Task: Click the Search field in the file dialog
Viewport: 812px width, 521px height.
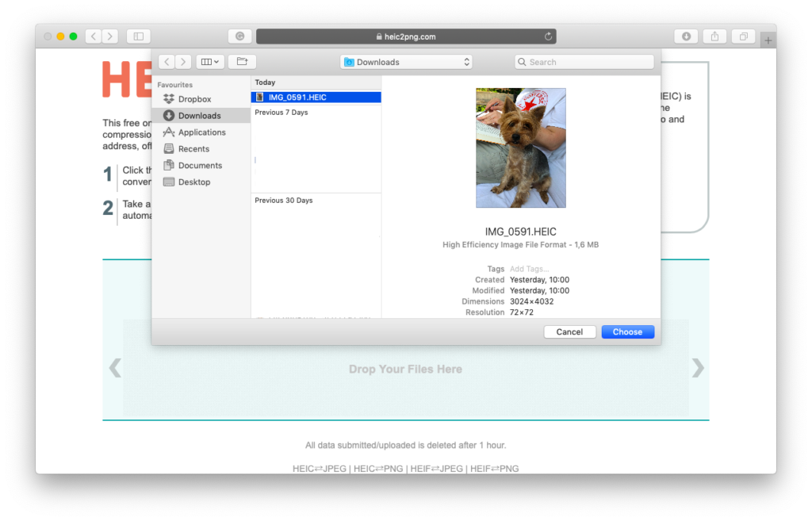Action: coord(587,62)
